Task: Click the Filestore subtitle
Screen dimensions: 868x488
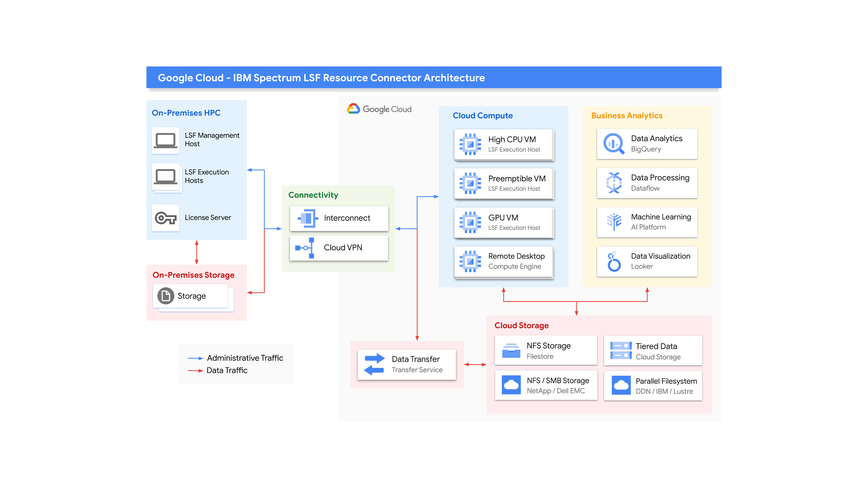Action: 540,356
